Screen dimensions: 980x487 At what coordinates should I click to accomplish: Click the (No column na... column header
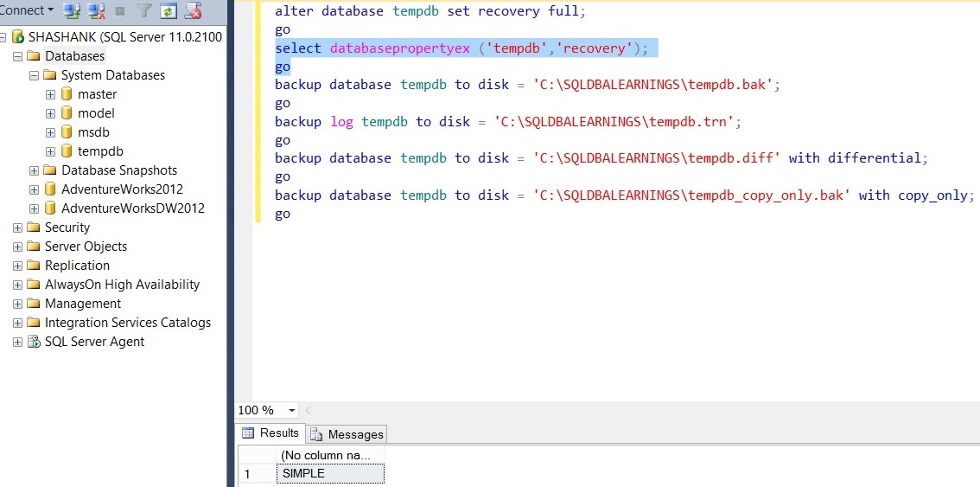click(330, 455)
